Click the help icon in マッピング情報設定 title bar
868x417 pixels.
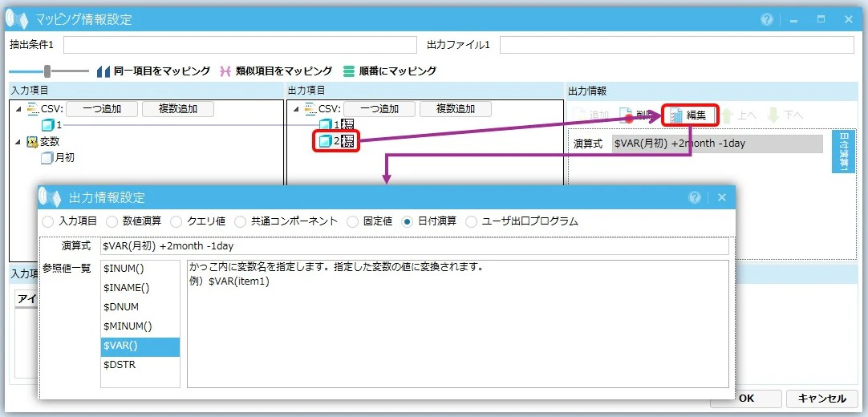tap(767, 20)
